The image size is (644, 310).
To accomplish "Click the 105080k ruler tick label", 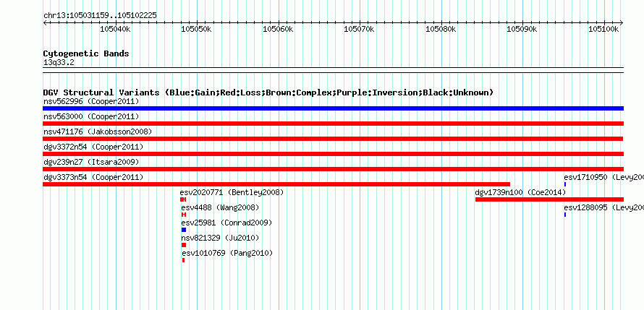I will [x=441, y=29].
